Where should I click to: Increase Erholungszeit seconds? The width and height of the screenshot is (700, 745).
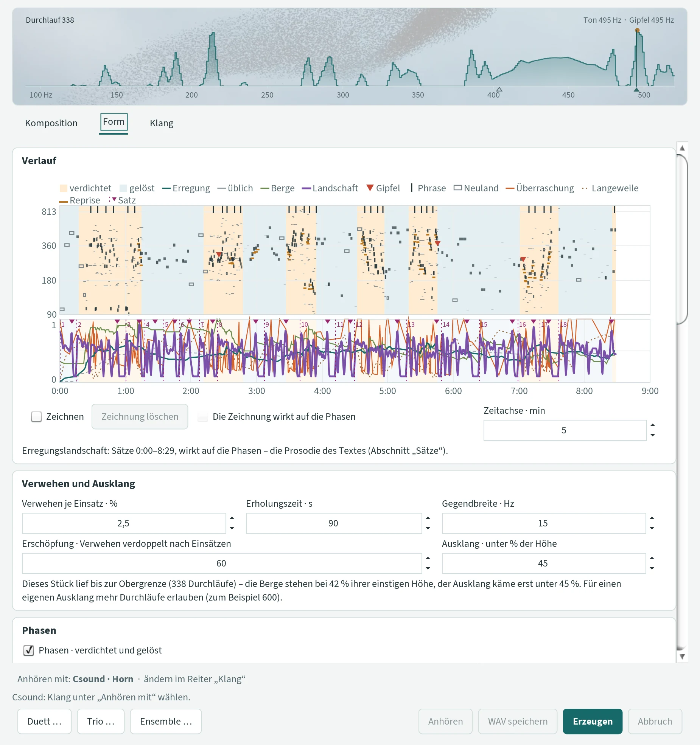click(x=428, y=518)
